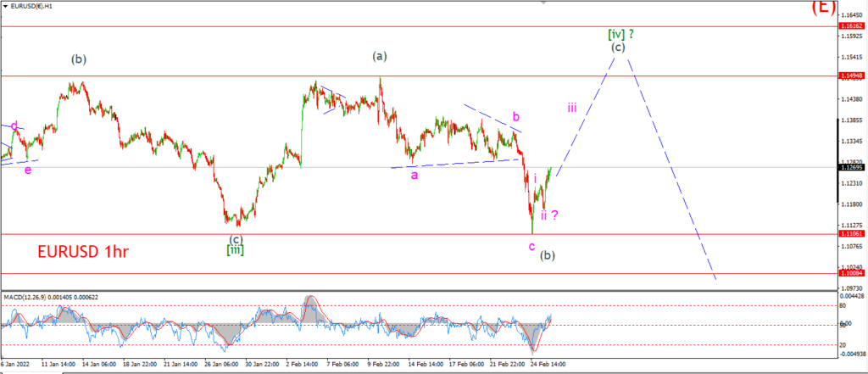Click the chart shift triangle marker at top
The image size is (868, 374).
point(543,3)
